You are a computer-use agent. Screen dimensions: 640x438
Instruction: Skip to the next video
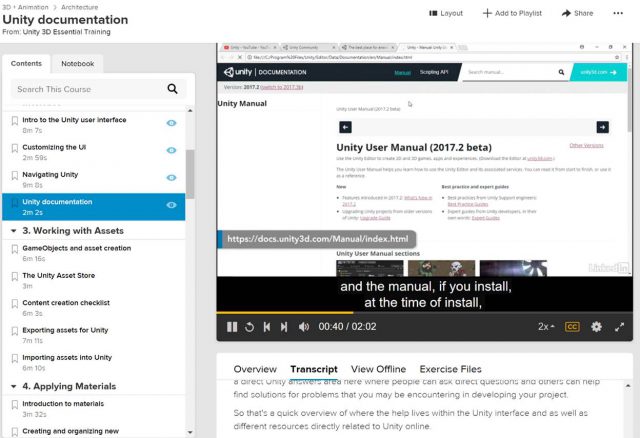284,327
